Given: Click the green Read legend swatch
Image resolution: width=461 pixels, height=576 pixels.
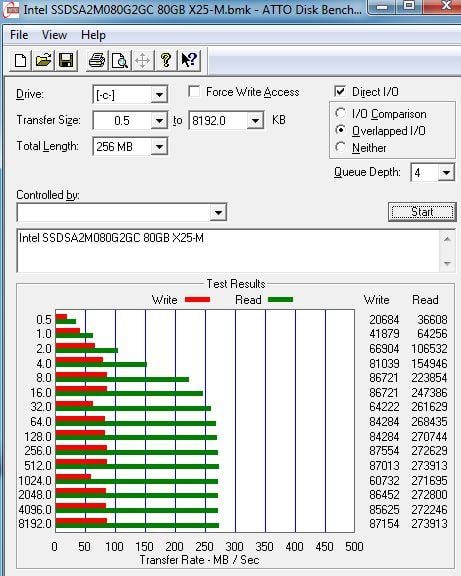Looking at the screenshot, I should 281,300.
